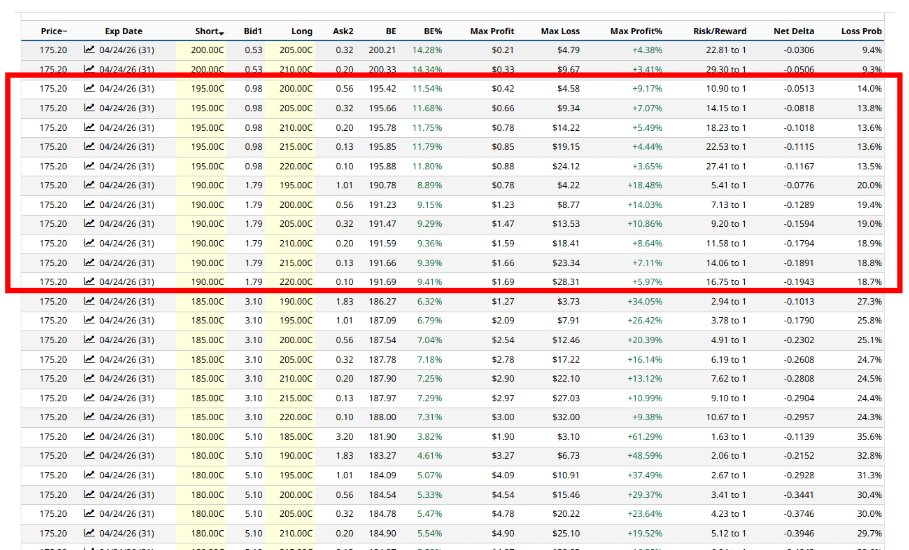The height and width of the screenshot is (550, 909).
Task: Click chart icon in 185.00C/190.00C spread row
Action: [x=89, y=301]
